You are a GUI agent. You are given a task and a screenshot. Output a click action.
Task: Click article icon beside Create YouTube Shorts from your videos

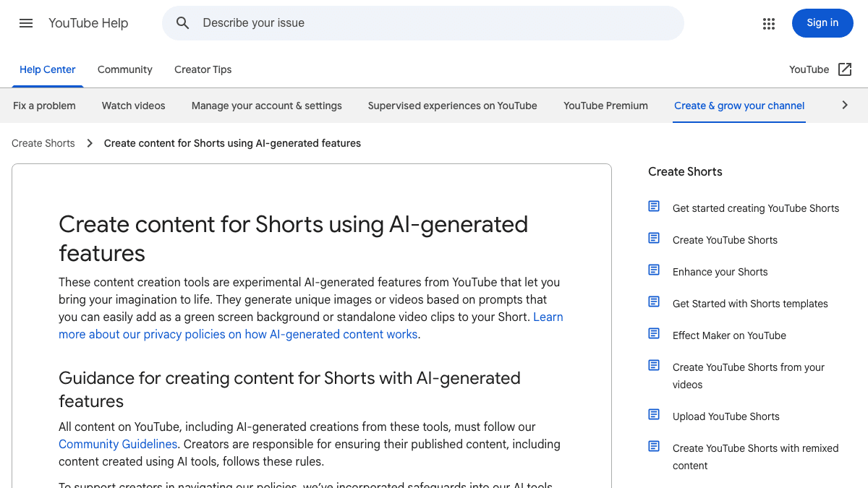pos(654,366)
